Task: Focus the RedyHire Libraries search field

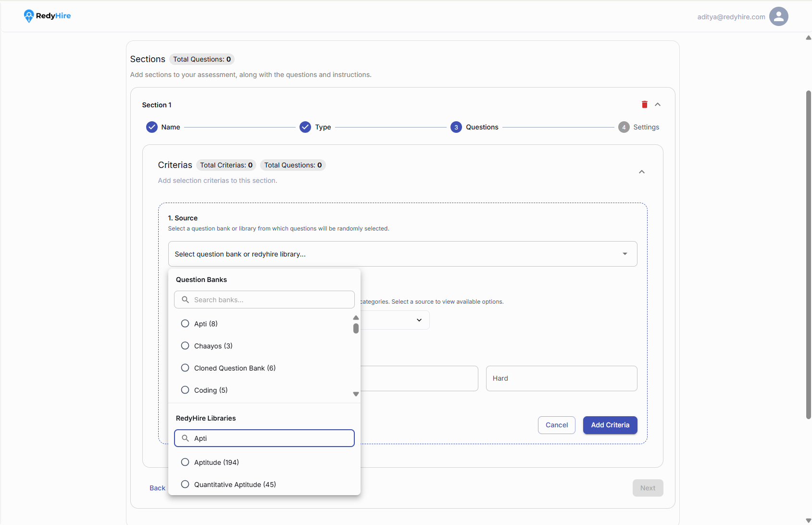Action: click(264, 438)
